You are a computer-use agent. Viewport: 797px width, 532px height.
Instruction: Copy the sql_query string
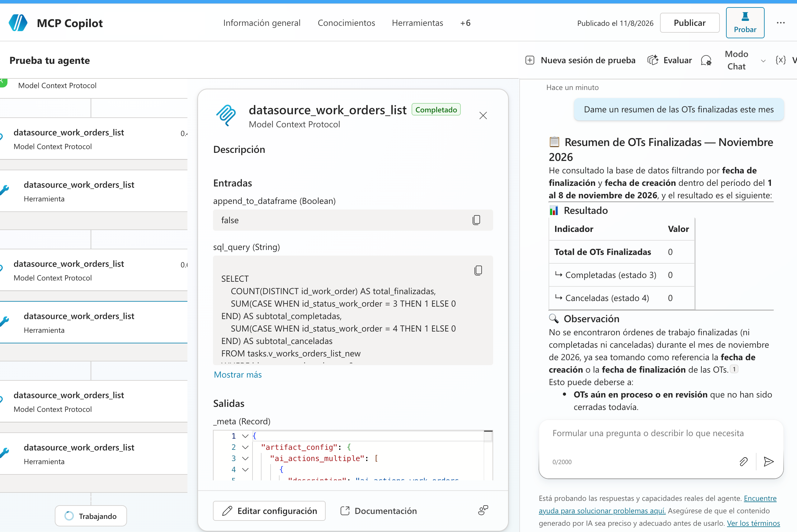tap(478, 271)
